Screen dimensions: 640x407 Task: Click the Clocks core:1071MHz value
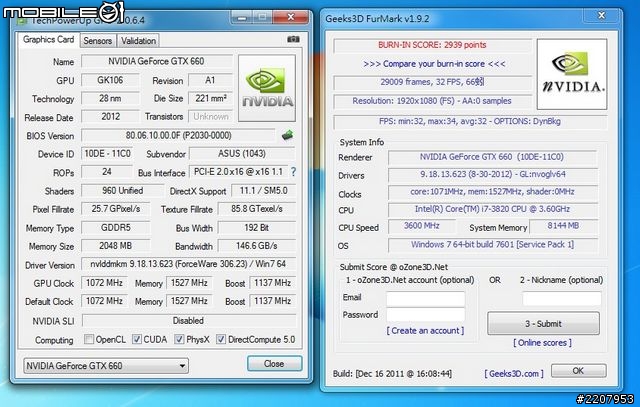(x=492, y=191)
